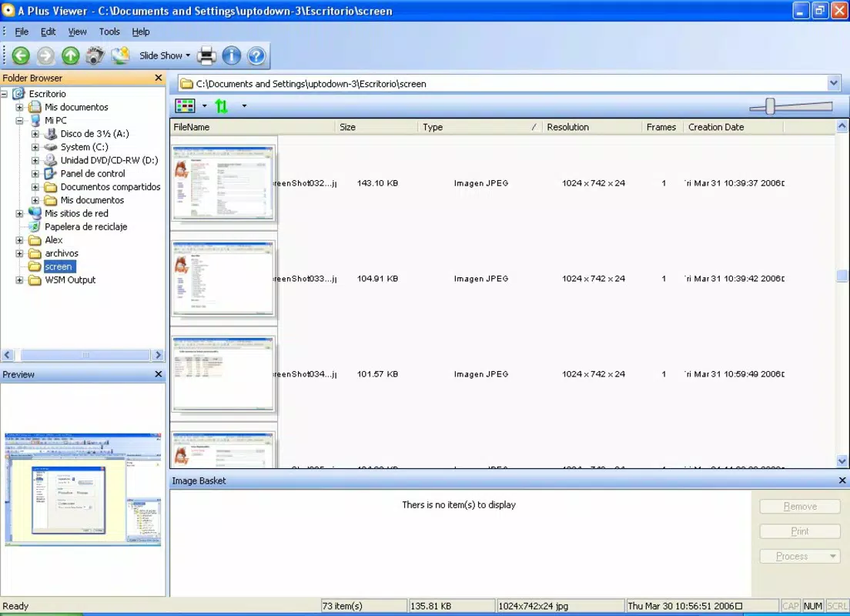This screenshot has height=616, width=850.
Task: Click the thumbnail view mode icon
Action: coord(185,105)
